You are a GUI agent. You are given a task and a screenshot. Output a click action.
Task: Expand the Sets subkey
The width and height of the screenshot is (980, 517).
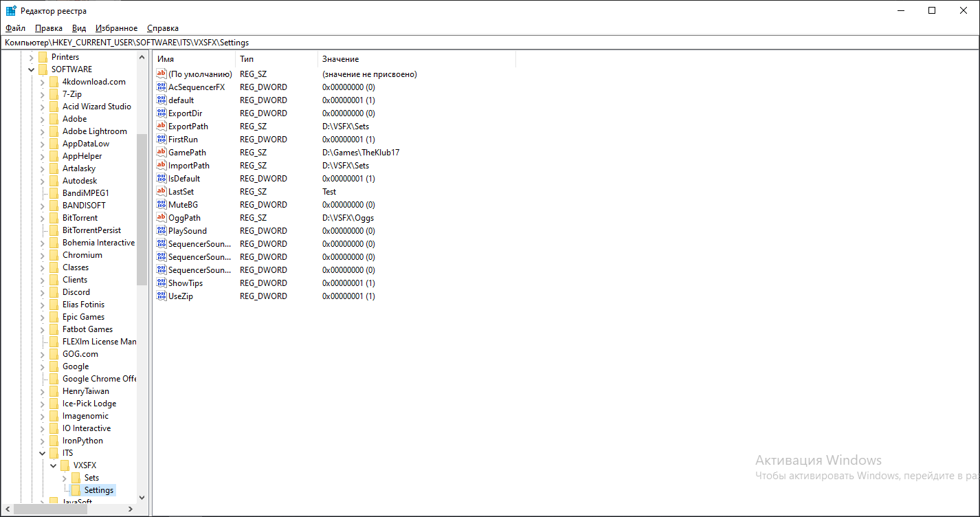[x=64, y=478]
